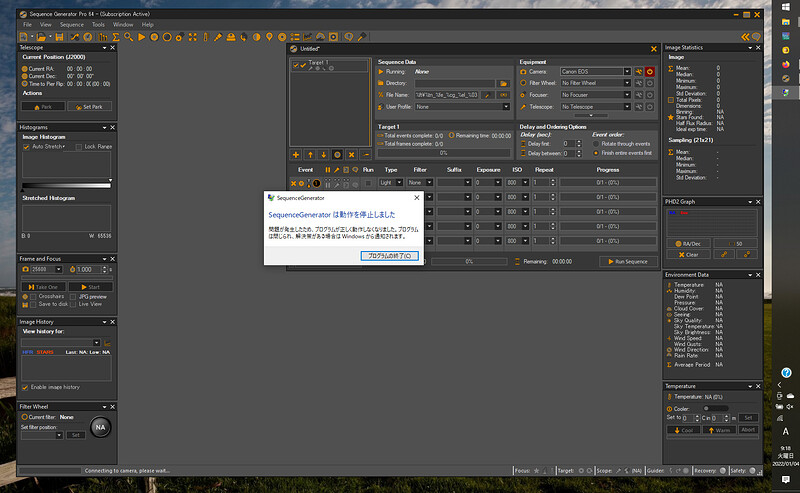Open the Tools menu
Viewport: 800px width, 493px height.
pyautogui.click(x=98, y=24)
